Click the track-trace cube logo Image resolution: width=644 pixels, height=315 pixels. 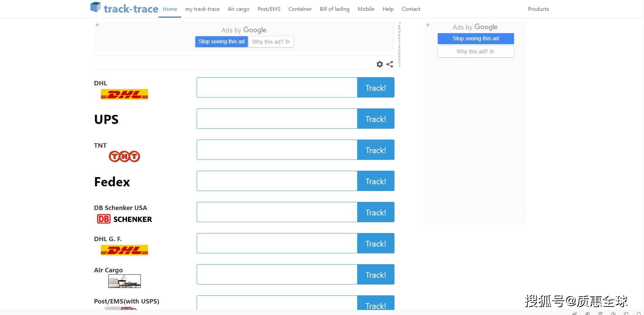pos(95,7)
